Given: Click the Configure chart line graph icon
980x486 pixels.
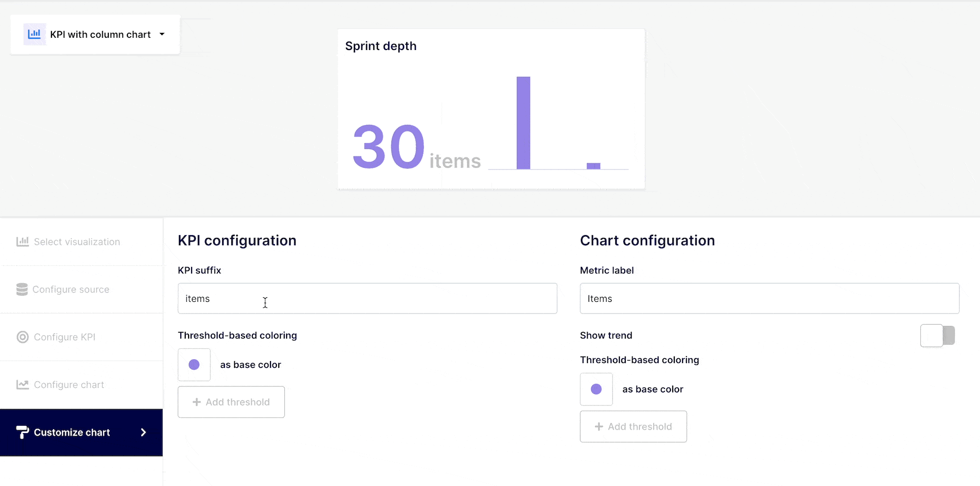Looking at the screenshot, I should coord(23,385).
